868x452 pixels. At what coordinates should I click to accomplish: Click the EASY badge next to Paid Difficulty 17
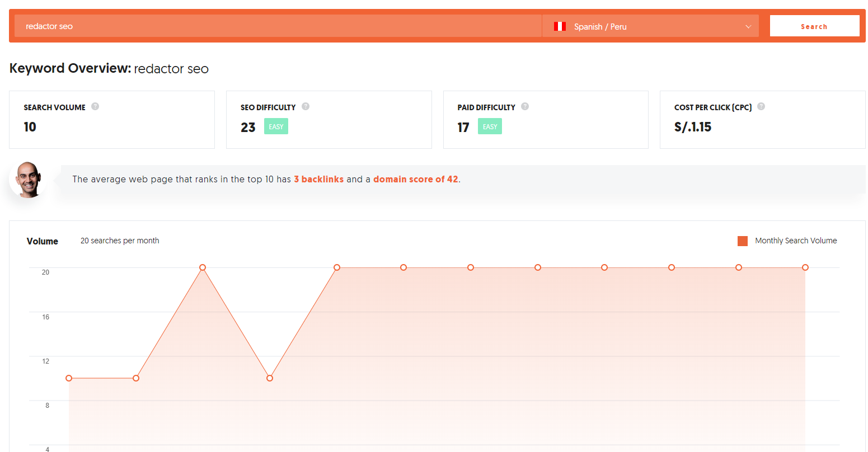click(x=490, y=127)
